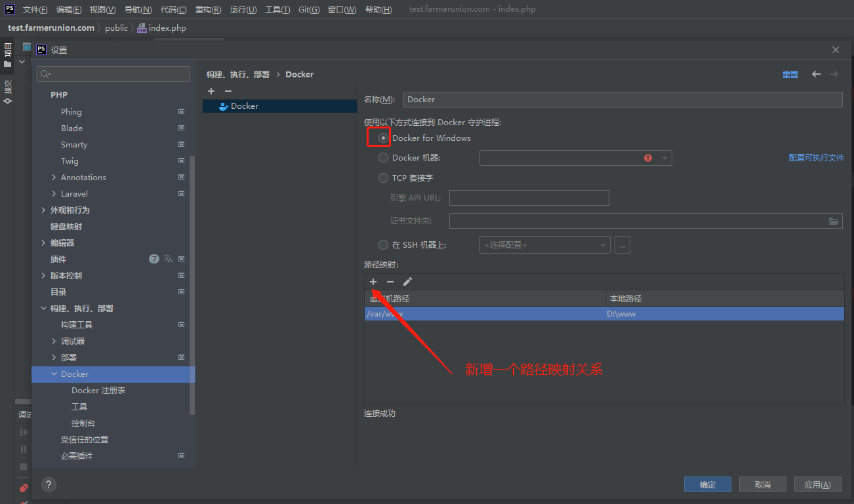Select 控制台 under Docker
The height and width of the screenshot is (504, 854).
[83, 423]
